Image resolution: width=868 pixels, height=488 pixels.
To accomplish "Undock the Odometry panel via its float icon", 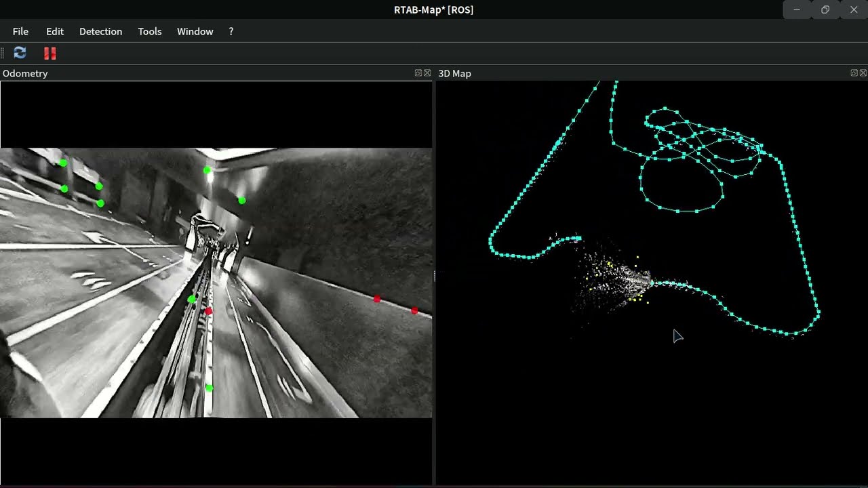I will [418, 73].
